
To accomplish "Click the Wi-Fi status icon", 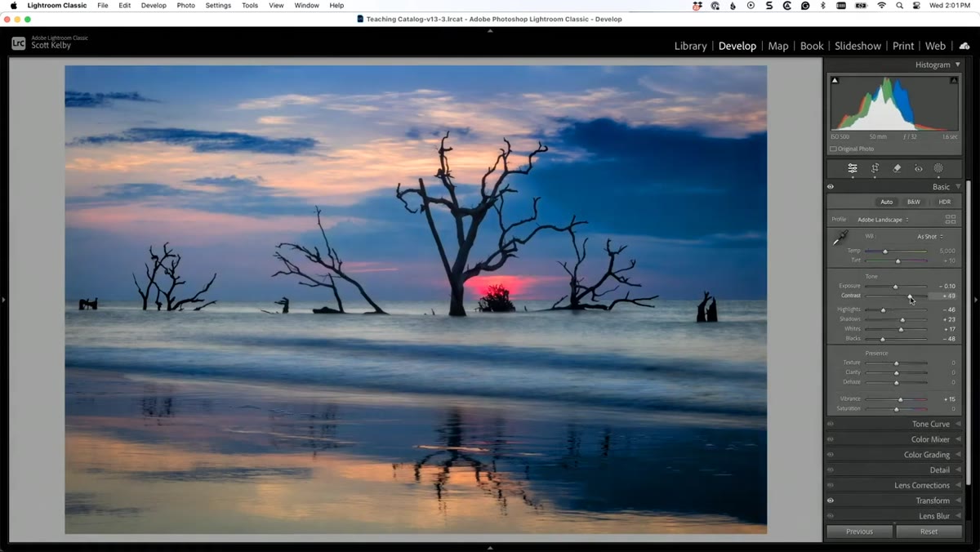I will [x=882, y=6].
